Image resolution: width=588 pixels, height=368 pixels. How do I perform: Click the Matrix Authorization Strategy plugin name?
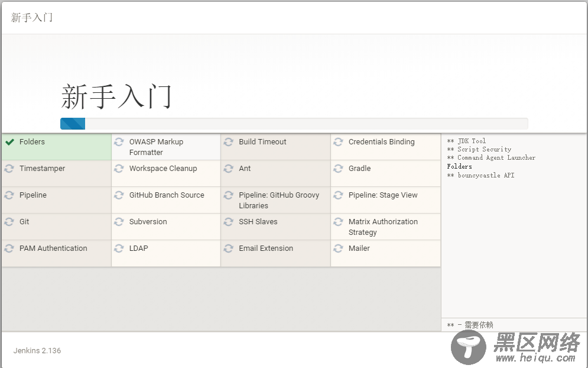click(x=384, y=227)
